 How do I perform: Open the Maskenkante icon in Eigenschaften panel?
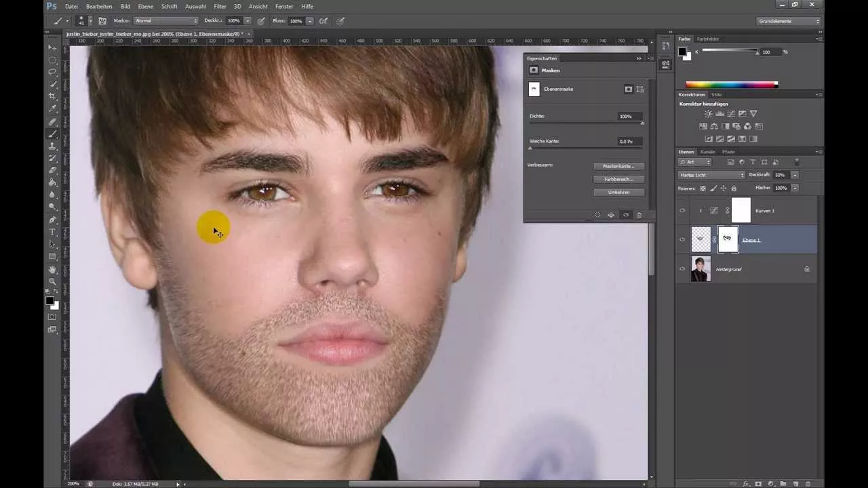point(618,166)
